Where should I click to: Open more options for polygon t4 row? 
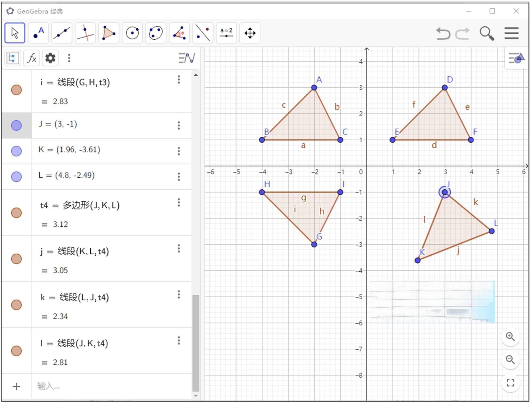179,202
